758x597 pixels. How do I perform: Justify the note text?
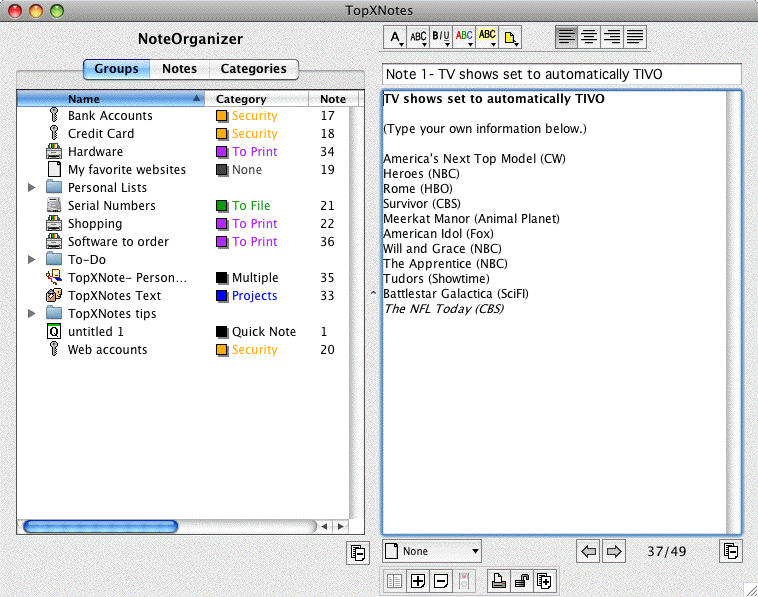[x=635, y=37]
